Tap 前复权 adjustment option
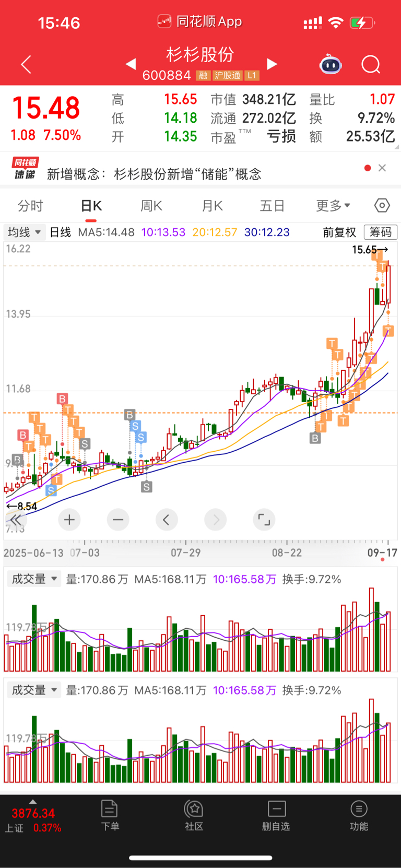Viewport: 401px width, 868px height. pos(339,232)
